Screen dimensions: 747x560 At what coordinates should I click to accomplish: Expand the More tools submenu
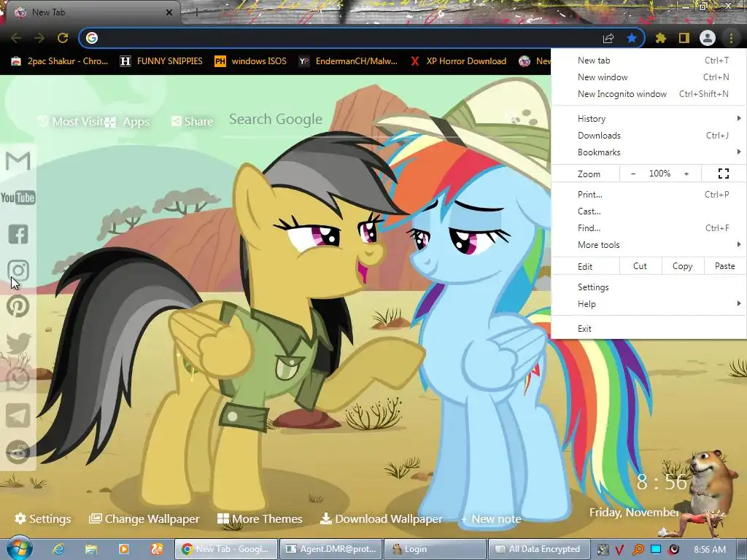649,245
